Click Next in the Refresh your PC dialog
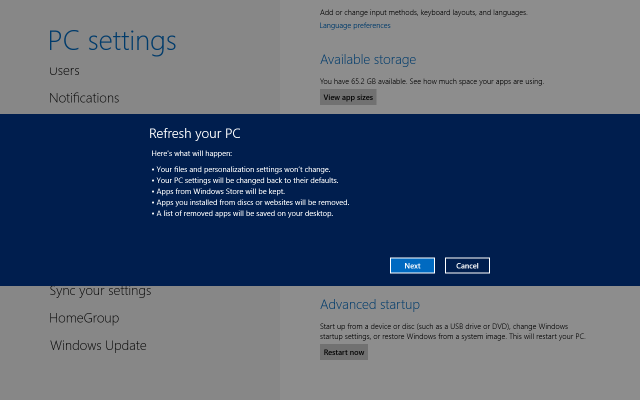Image resolution: width=640 pixels, height=400 pixels. click(412, 266)
